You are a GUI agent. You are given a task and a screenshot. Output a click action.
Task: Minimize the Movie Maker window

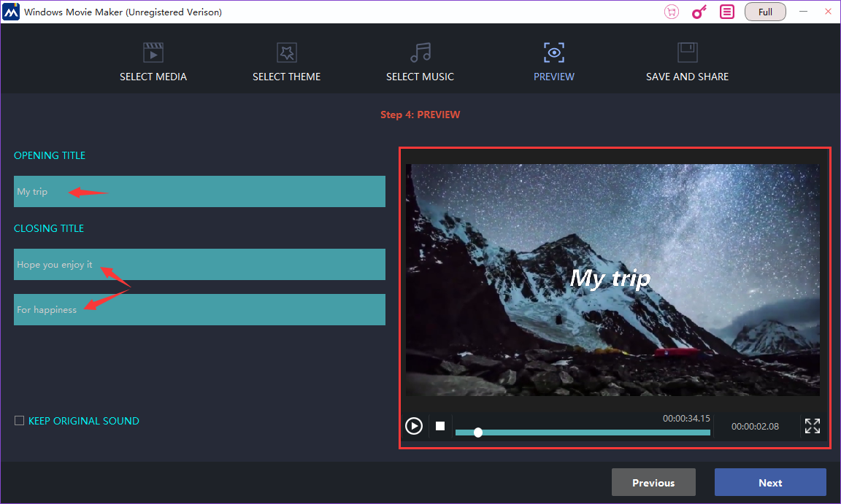click(x=803, y=11)
